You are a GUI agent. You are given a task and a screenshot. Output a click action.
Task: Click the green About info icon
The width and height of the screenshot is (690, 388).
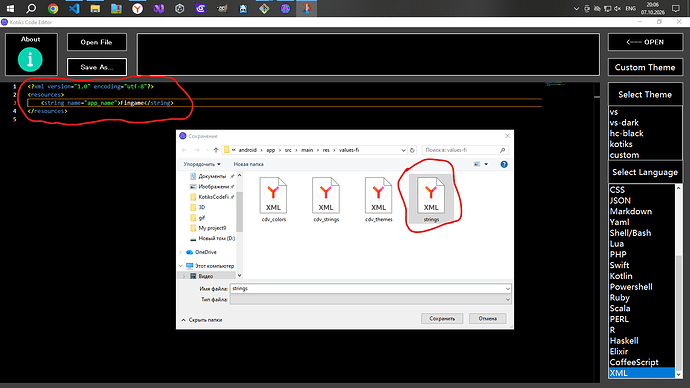point(30,59)
